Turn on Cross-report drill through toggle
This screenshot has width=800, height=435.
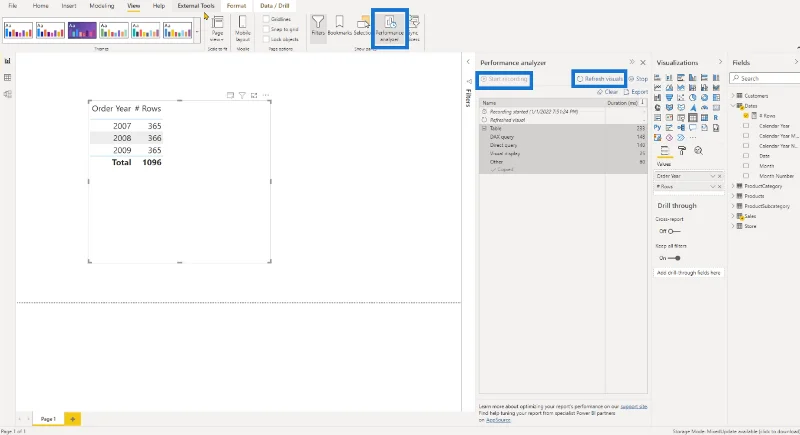click(x=673, y=232)
